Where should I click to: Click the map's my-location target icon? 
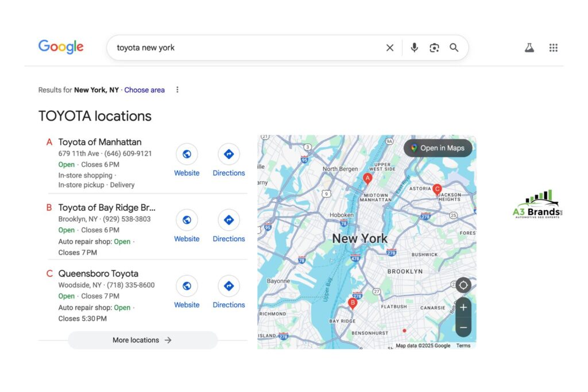463,285
